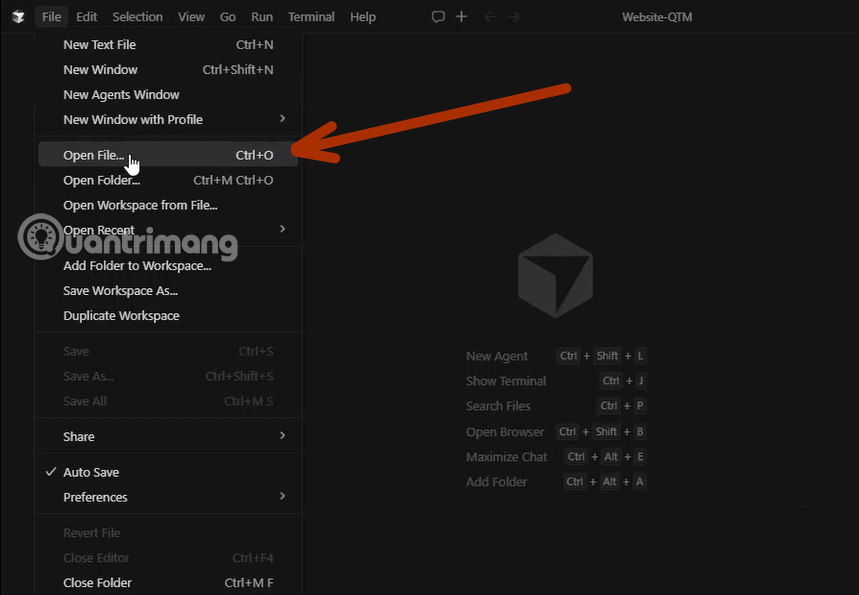Click Open Browser shortcut
Viewport: 859px width, 595px height.
coord(505,431)
